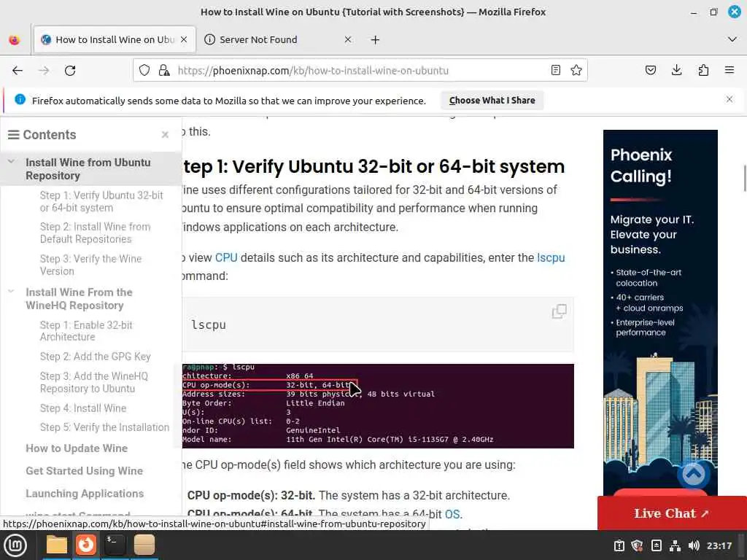Image resolution: width=747 pixels, height=560 pixels.
Task: Open the OS link in article
Action: tap(452, 514)
